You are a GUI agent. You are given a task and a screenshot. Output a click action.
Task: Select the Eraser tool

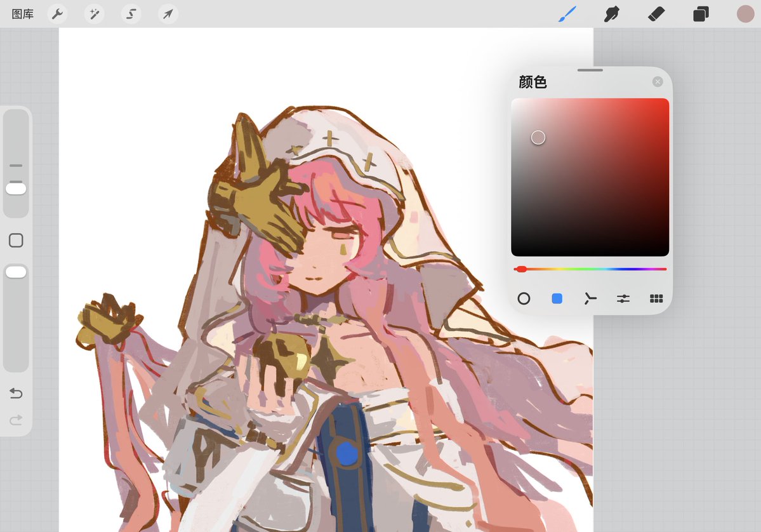pyautogui.click(x=656, y=14)
